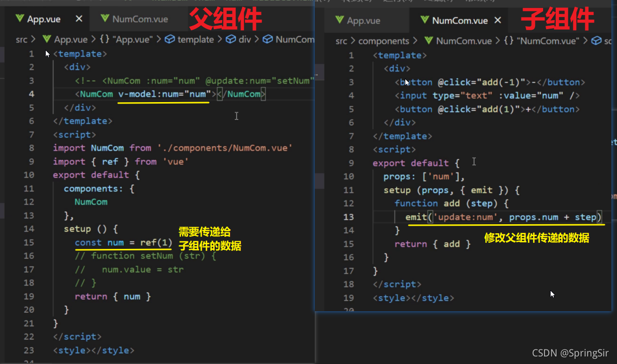
Task: Click "const num = ref(1)" line
Action: [x=123, y=243]
